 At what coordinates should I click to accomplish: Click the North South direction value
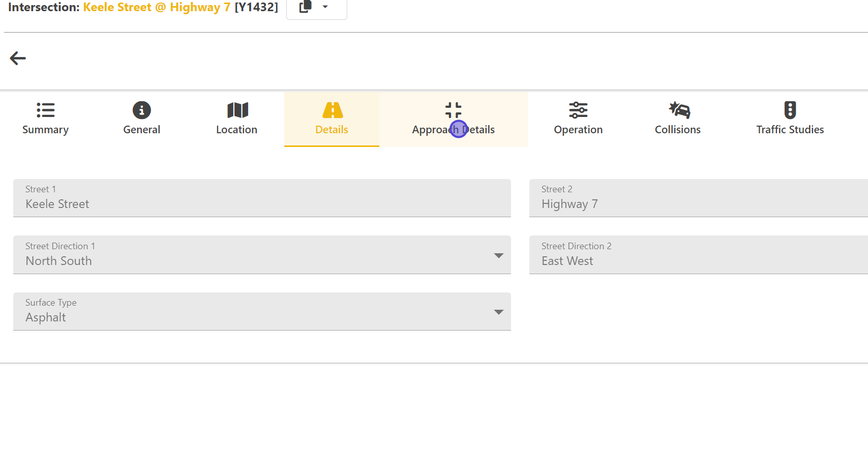[x=59, y=261]
